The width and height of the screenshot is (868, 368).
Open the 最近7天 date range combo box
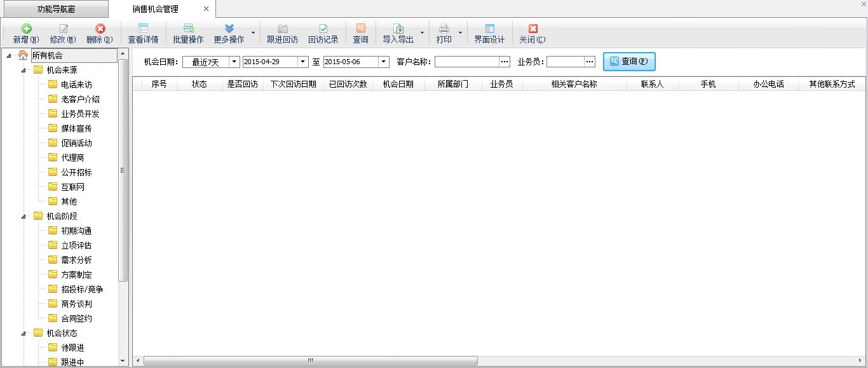234,62
